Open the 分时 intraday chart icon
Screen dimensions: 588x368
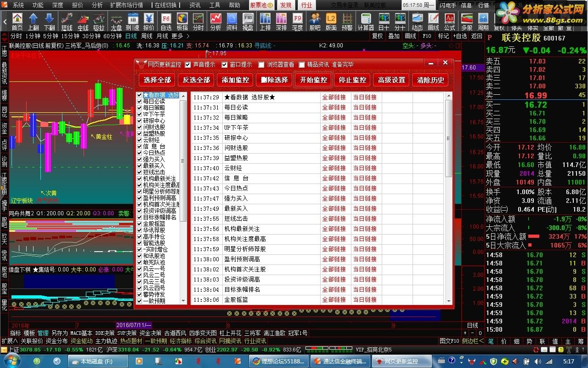pyautogui.click(x=198, y=21)
